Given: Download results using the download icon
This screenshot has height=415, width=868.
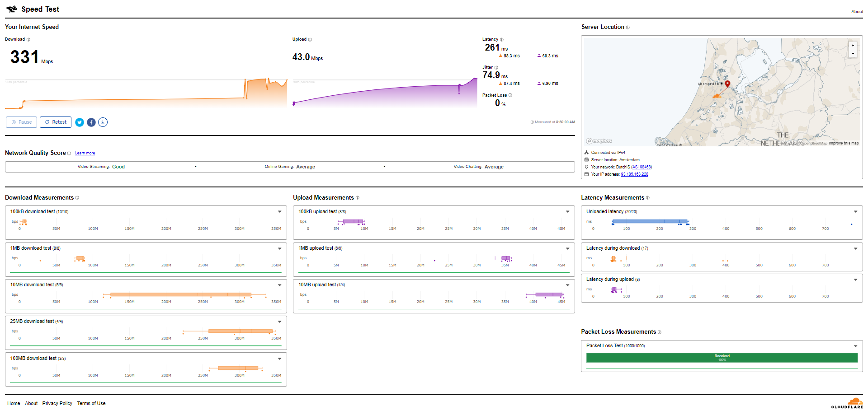Looking at the screenshot, I should [103, 122].
